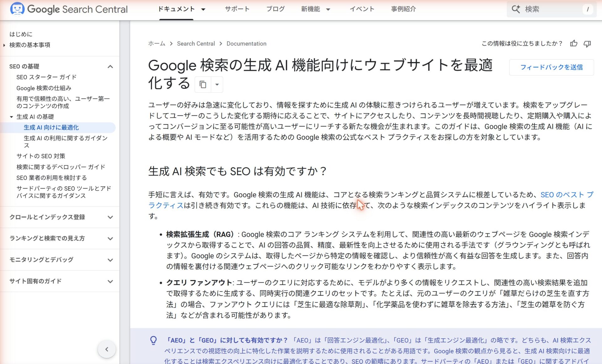The image size is (602, 364).
Task: Click the Google Search Central logo
Action: click(69, 9)
